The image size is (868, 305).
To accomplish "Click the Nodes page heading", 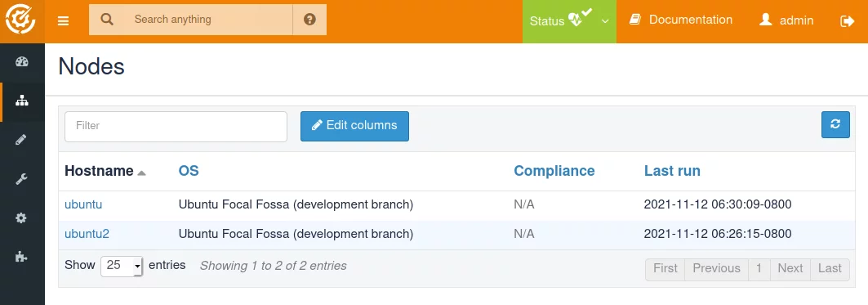I will (91, 67).
